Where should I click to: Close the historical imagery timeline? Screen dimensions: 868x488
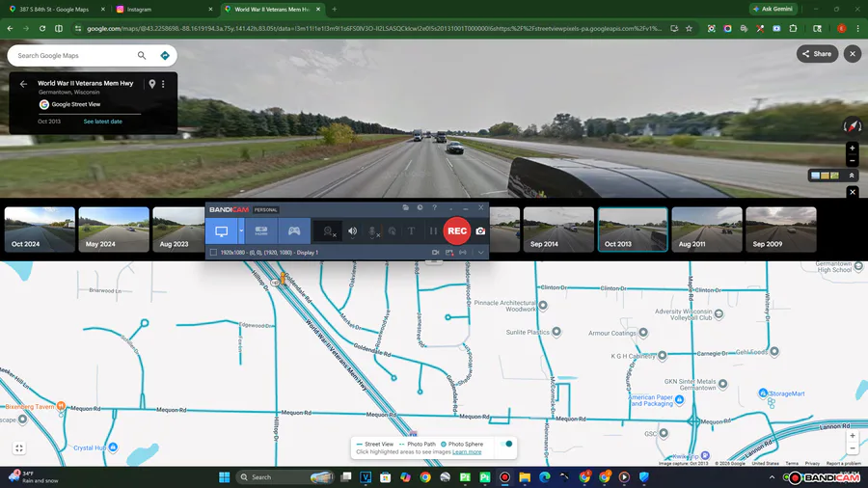(853, 192)
